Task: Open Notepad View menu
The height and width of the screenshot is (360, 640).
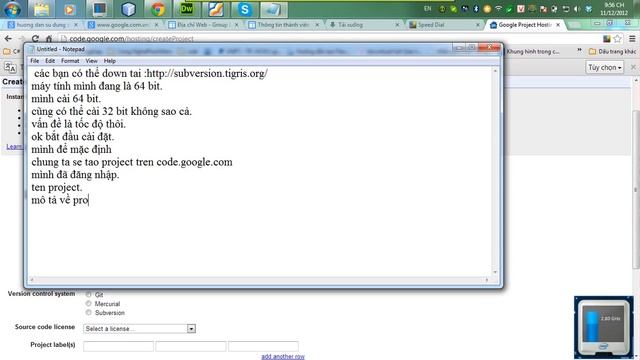Action: [x=91, y=61]
